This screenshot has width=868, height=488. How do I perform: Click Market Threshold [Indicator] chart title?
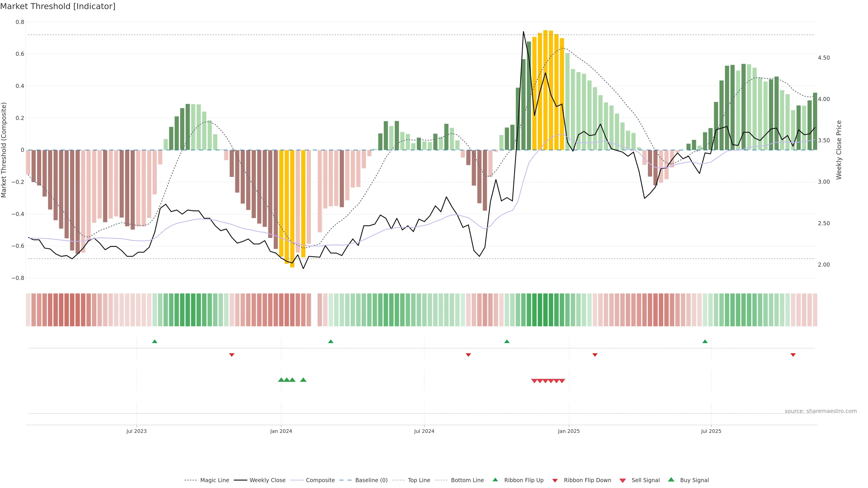58,6
